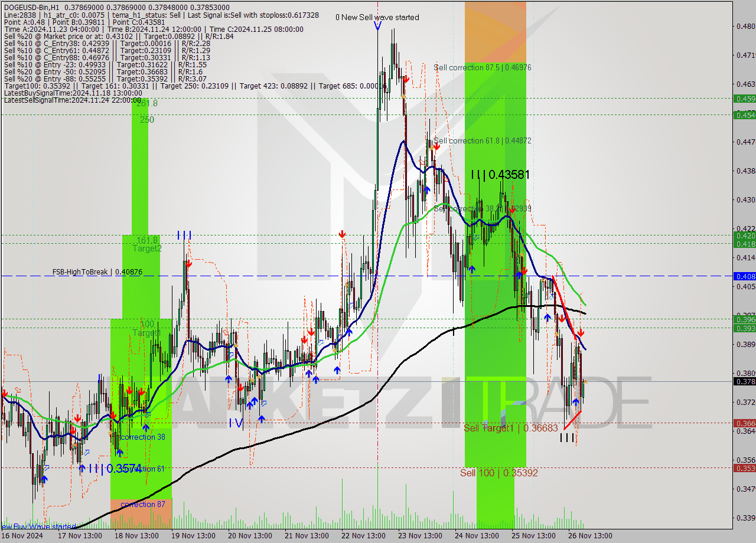Click the 0.430 price axis label
Viewport: 756px width, 543px height.
[745, 199]
